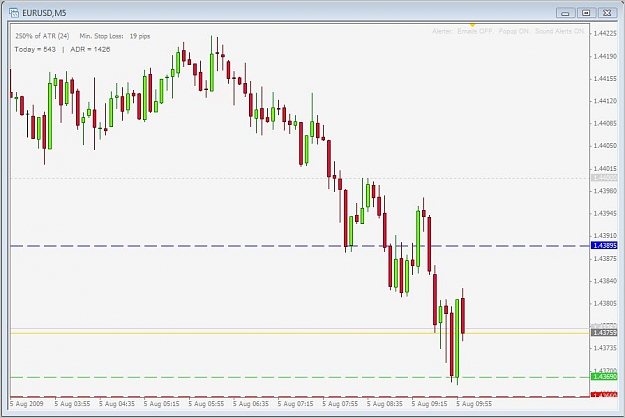Viewport: 625px width, 418px height.
Task: Click the 1.44015 price scale label
Action: tap(605, 169)
